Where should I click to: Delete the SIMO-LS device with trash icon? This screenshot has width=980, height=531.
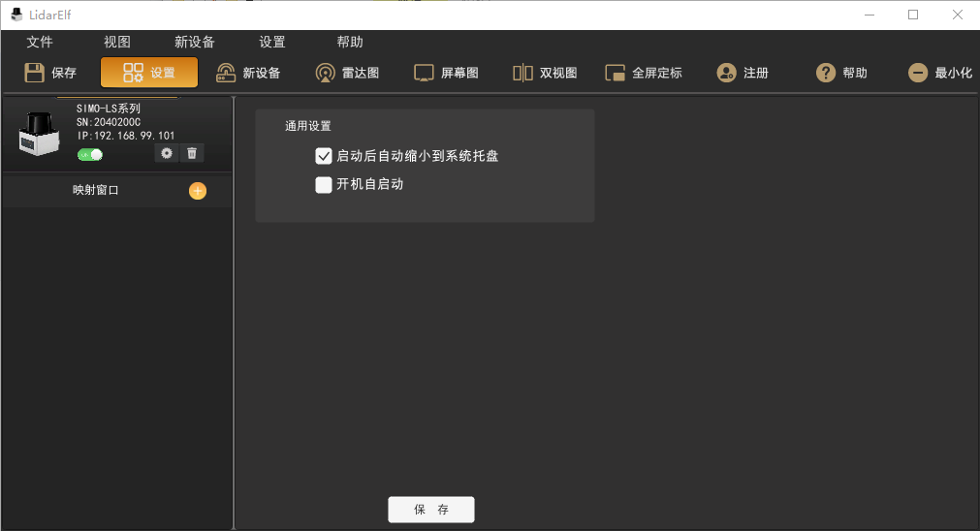coord(192,153)
